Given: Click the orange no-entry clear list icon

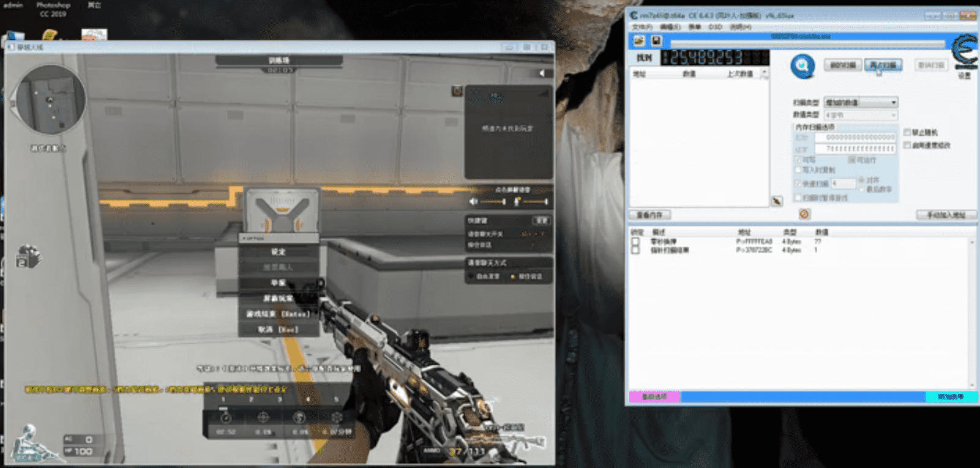Looking at the screenshot, I should click(804, 214).
